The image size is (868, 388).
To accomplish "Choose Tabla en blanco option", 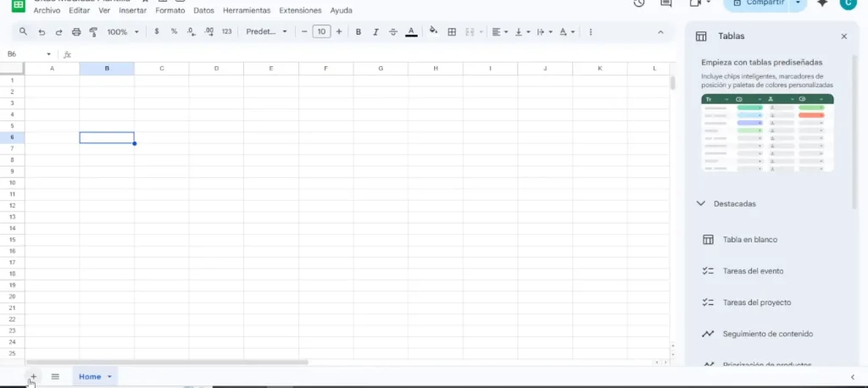I will tap(749, 240).
